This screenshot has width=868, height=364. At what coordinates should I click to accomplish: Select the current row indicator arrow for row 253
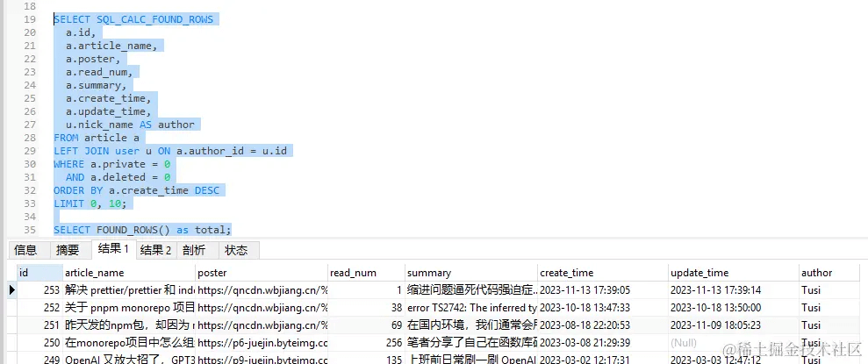12,289
